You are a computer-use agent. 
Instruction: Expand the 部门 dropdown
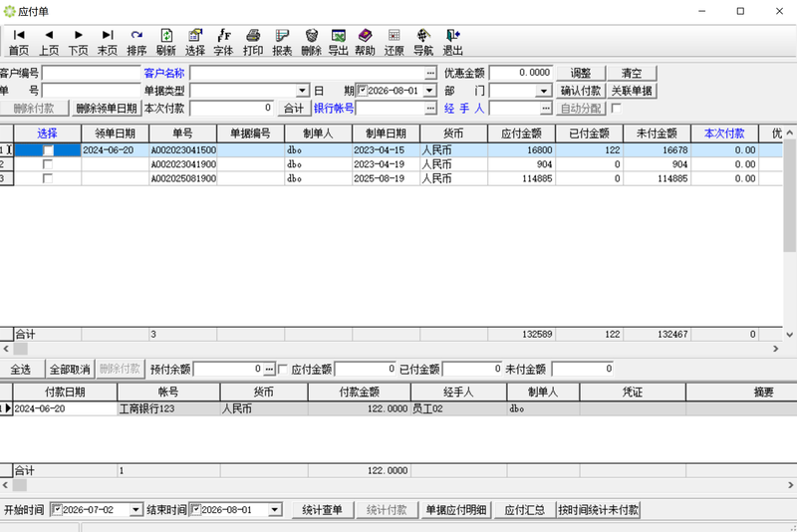click(x=543, y=91)
